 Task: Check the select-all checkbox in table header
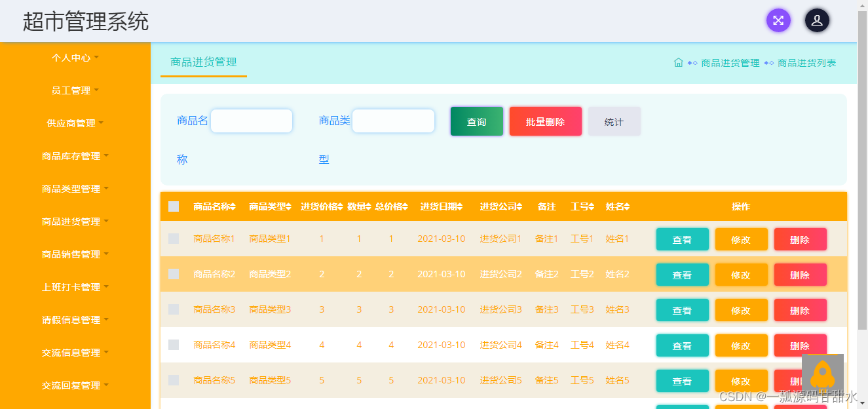(x=174, y=206)
